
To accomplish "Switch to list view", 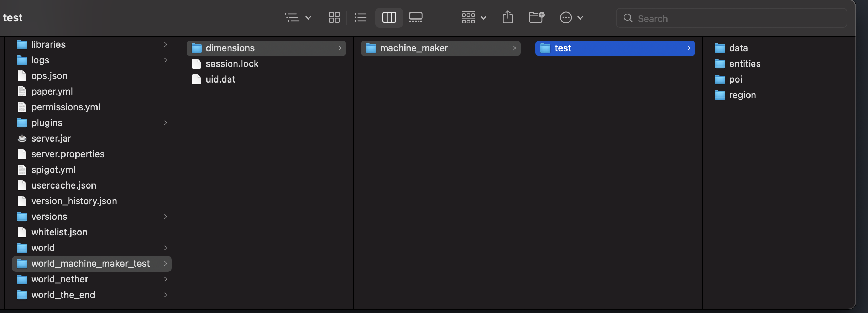I will click(x=360, y=17).
